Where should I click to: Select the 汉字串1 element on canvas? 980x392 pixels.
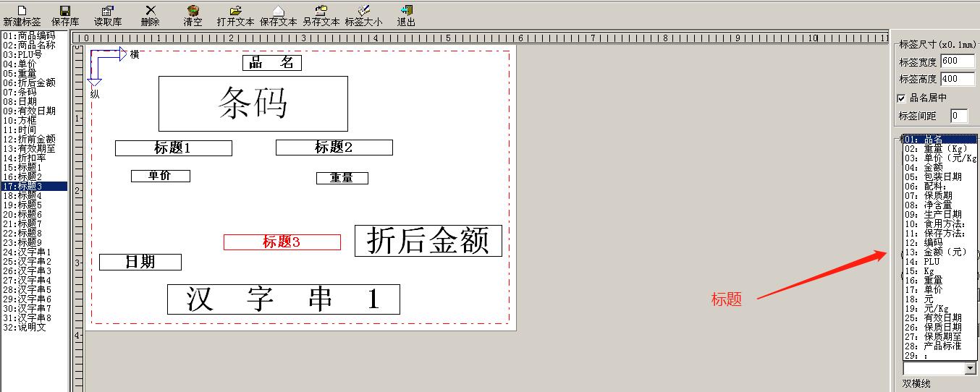[x=284, y=299]
